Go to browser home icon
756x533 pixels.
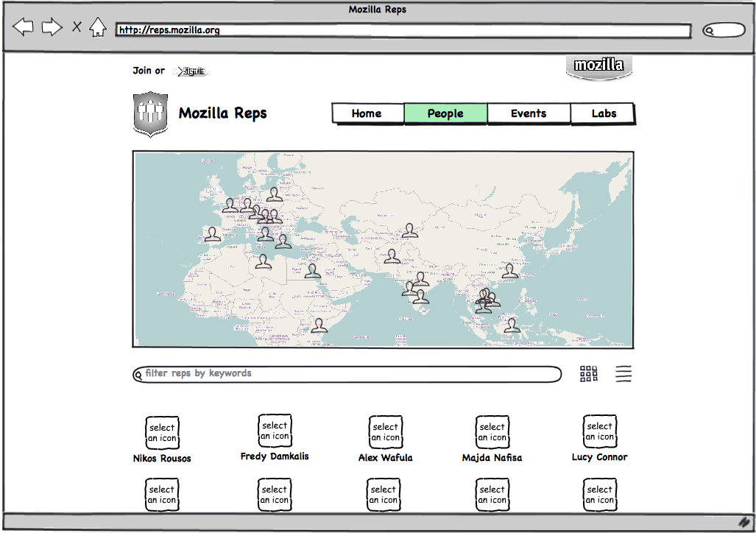coord(98,27)
